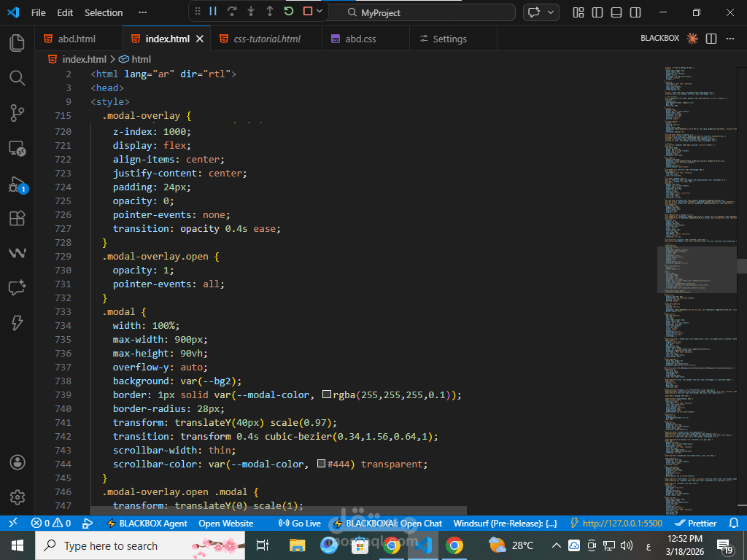Switch to the abd.css tab
Screen dimensions: 747x560
pyautogui.click(x=360, y=39)
